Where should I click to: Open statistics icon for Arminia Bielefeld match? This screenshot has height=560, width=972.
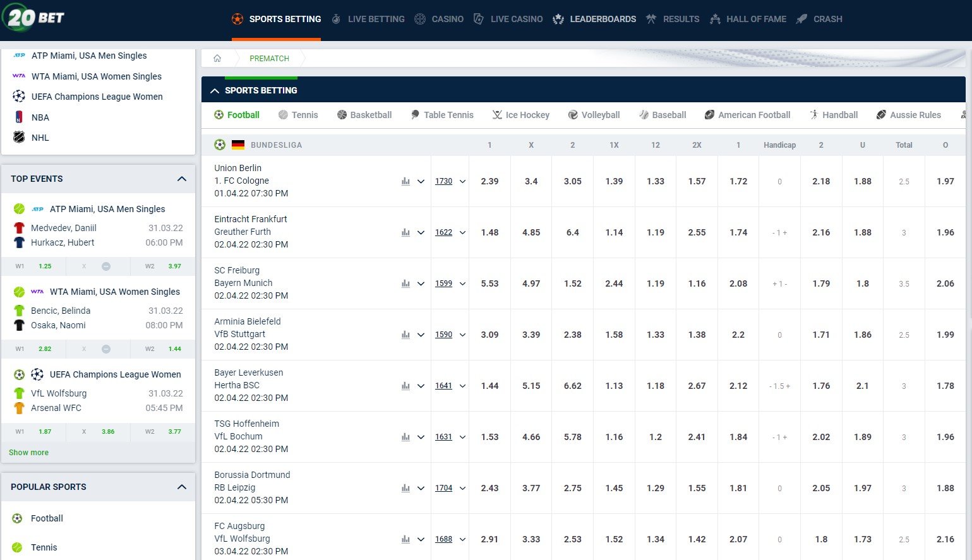[405, 335]
